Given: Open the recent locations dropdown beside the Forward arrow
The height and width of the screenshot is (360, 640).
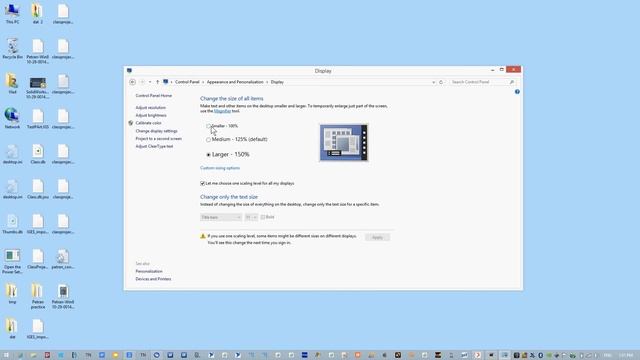Looking at the screenshot, I should [x=150, y=82].
